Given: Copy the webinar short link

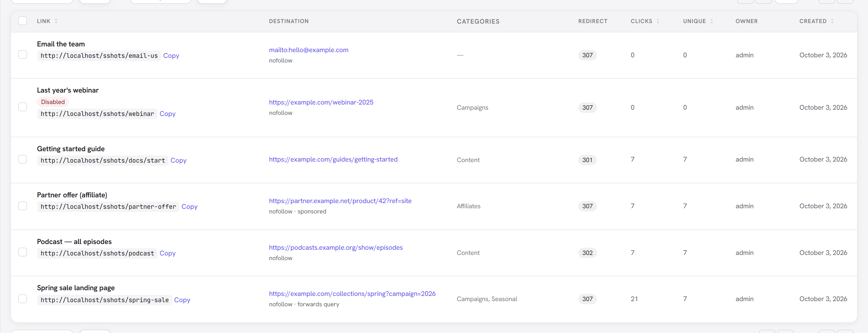Looking at the screenshot, I should (x=167, y=114).
